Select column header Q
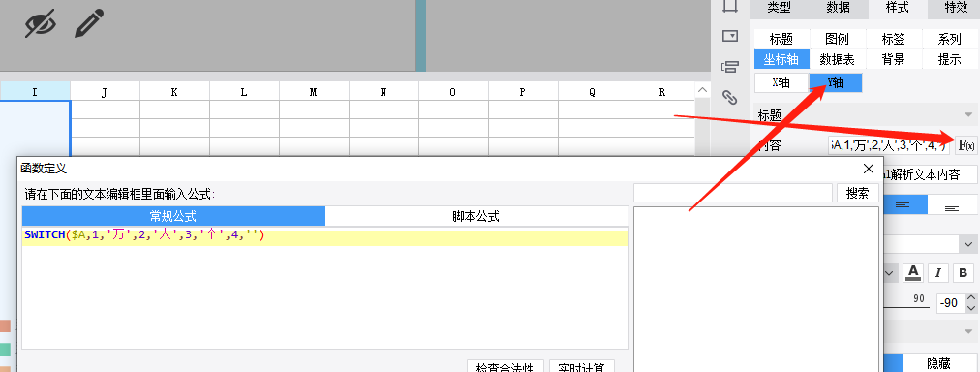Viewport: 980px width, 372px height. point(593,92)
